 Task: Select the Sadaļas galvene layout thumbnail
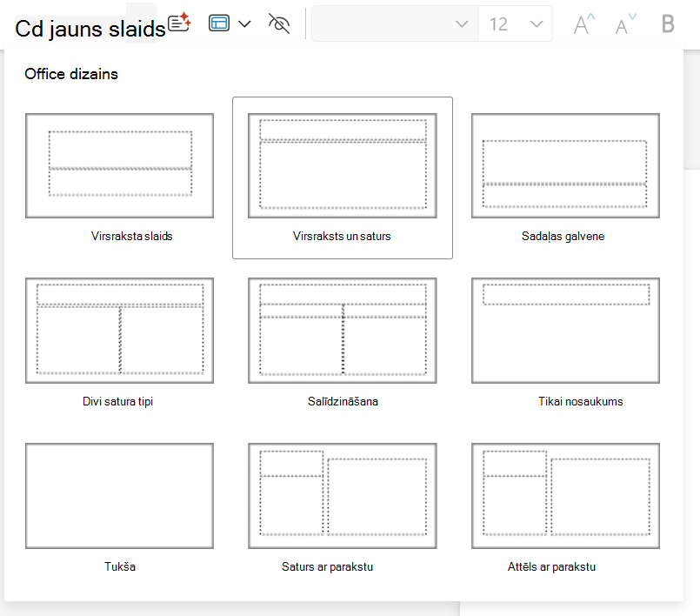click(x=565, y=165)
